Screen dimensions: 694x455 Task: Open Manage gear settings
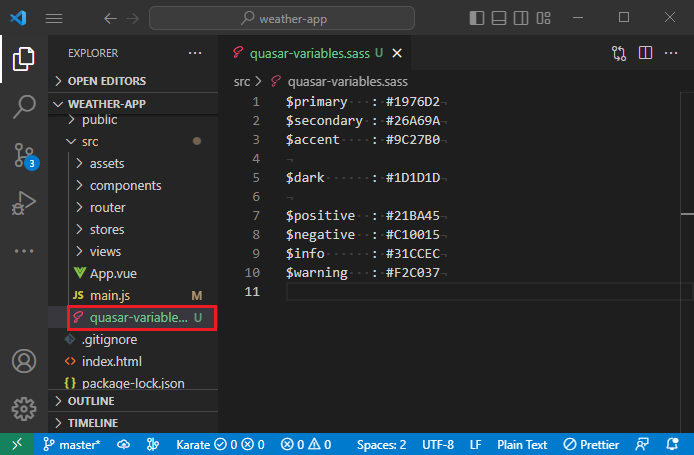tap(23, 409)
